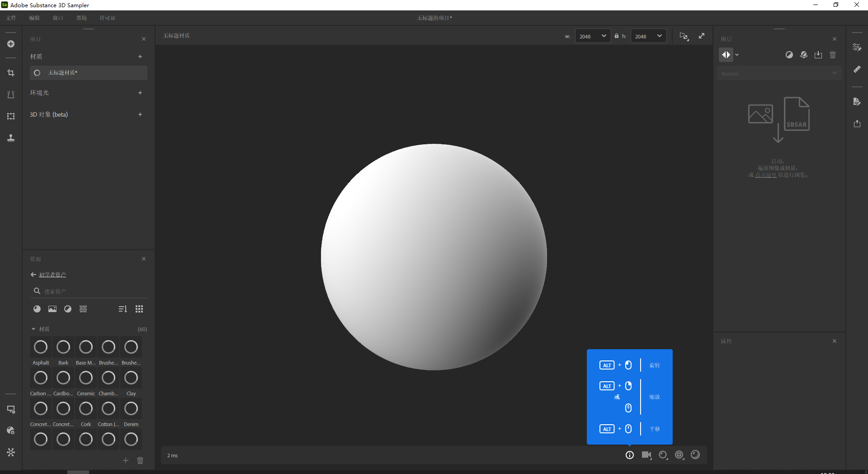This screenshot has width=868, height=474.
Task: Expand the layer type chevron in Layers panel
Action: coord(737,55)
